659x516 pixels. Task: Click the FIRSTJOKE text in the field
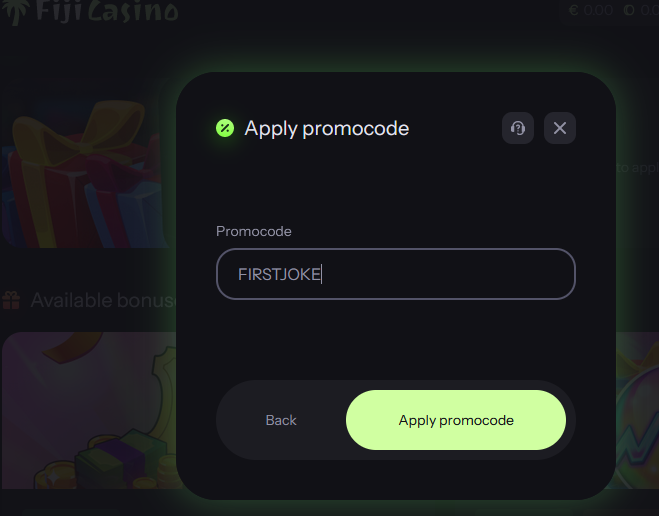279,274
